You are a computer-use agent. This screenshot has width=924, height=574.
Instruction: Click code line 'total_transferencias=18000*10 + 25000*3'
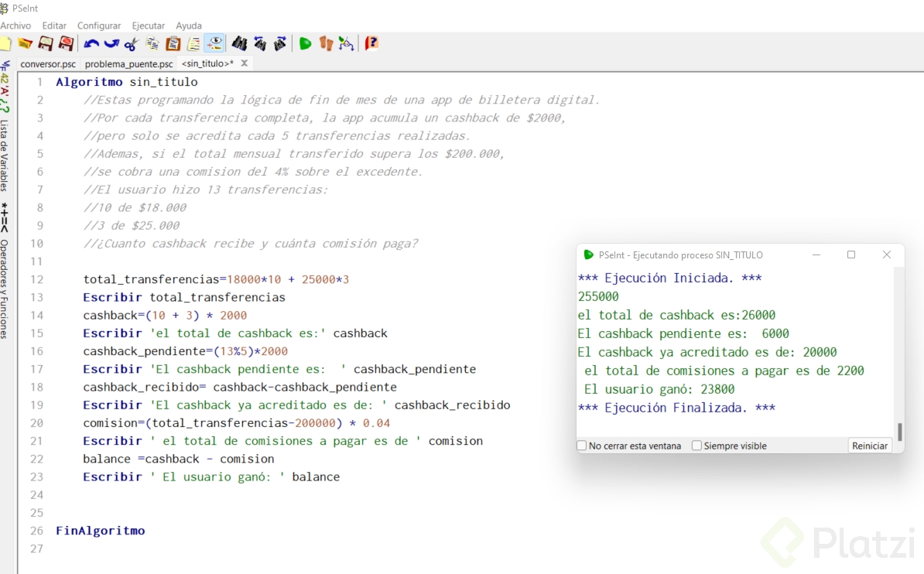(x=216, y=279)
